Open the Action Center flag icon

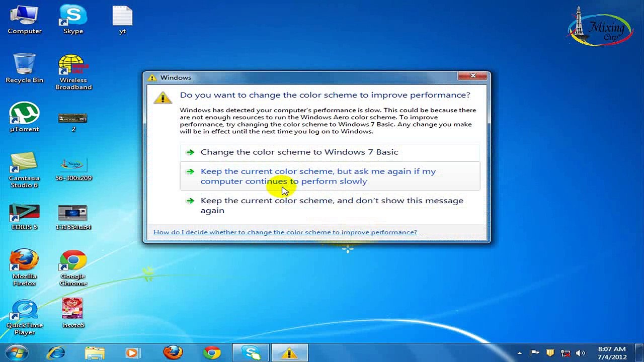click(535, 353)
